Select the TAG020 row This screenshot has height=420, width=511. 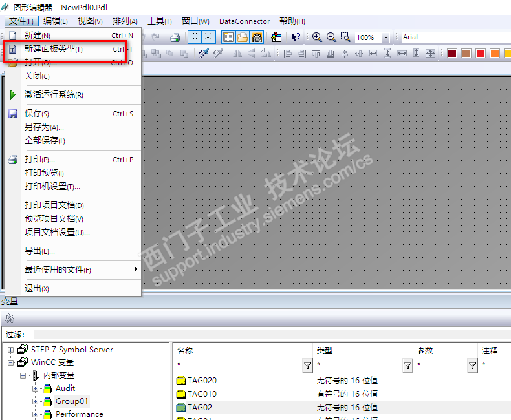[x=342, y=381]
